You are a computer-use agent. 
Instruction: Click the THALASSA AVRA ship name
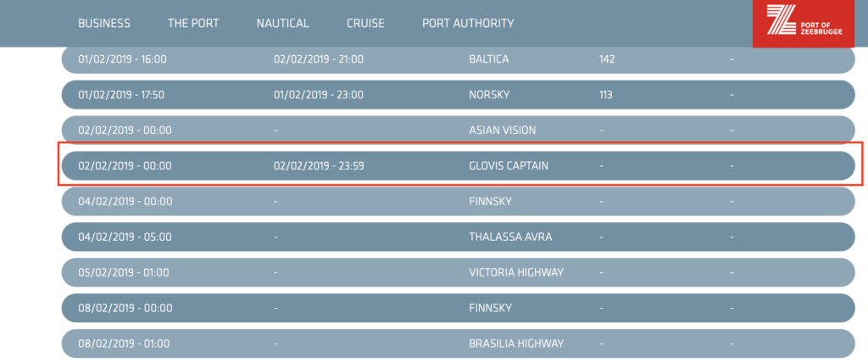(510, 237)
